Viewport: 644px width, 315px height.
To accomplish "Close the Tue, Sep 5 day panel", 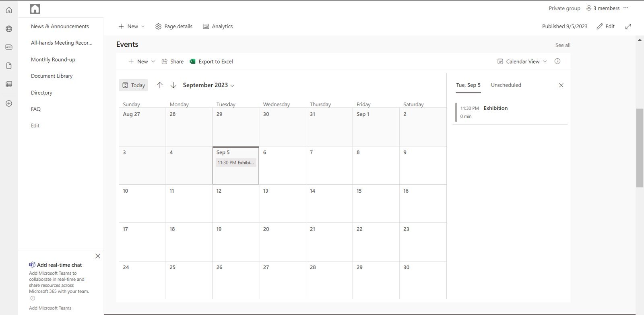I will (x=561, y=85).
